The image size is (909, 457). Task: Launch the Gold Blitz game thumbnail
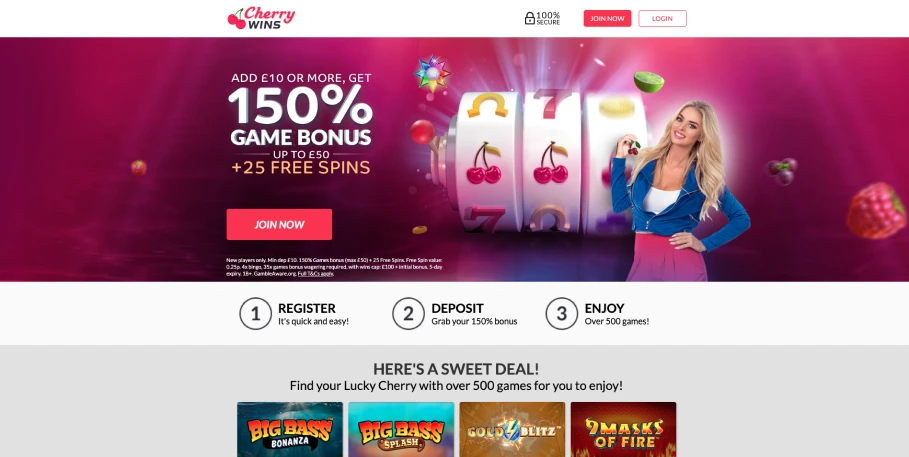coord(512,429)
